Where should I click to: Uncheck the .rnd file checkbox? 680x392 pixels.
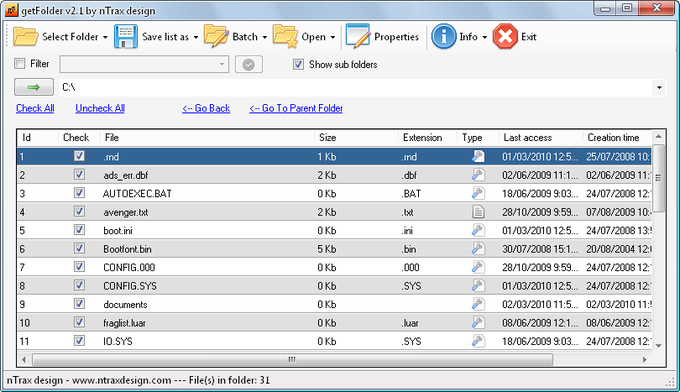tap(79, 156)
